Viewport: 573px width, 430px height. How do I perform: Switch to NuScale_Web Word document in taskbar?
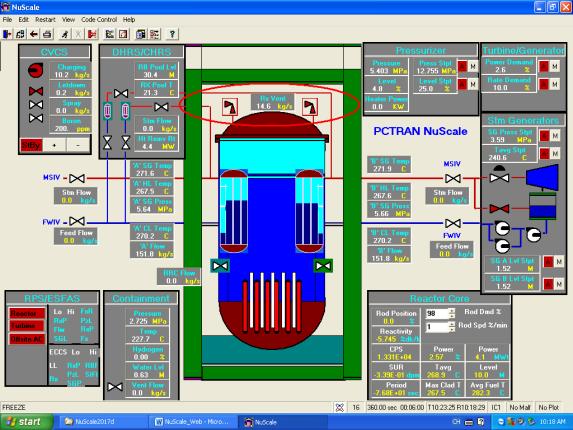point(192,422)
